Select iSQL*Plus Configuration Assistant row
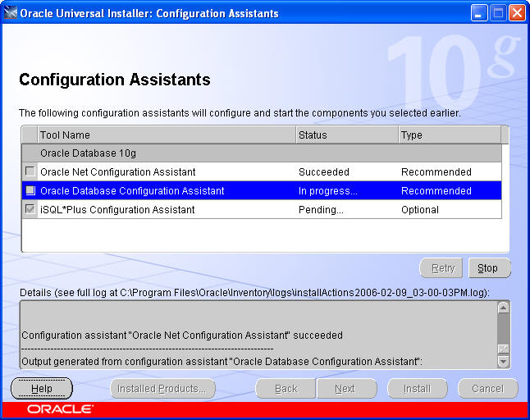 [262, 209]
